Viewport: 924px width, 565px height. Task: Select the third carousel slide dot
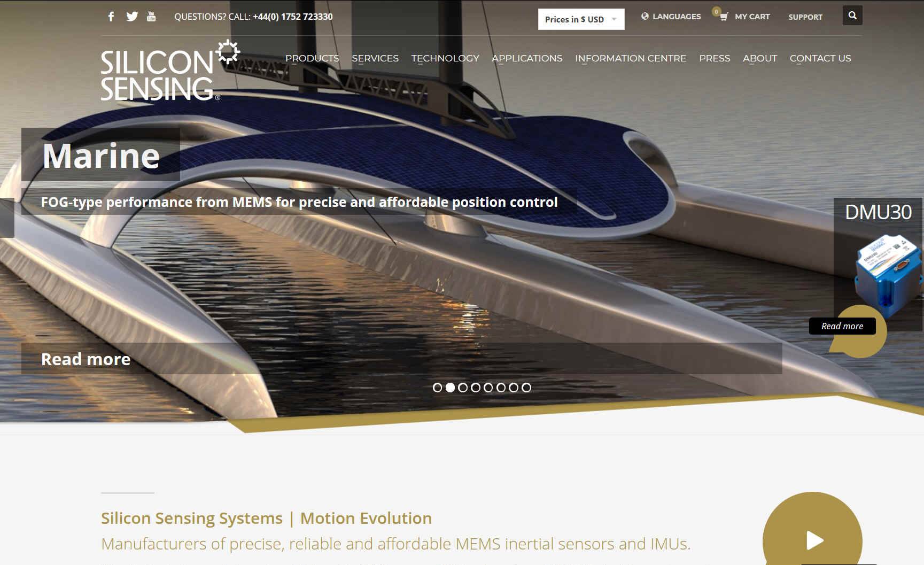(463, 388)
